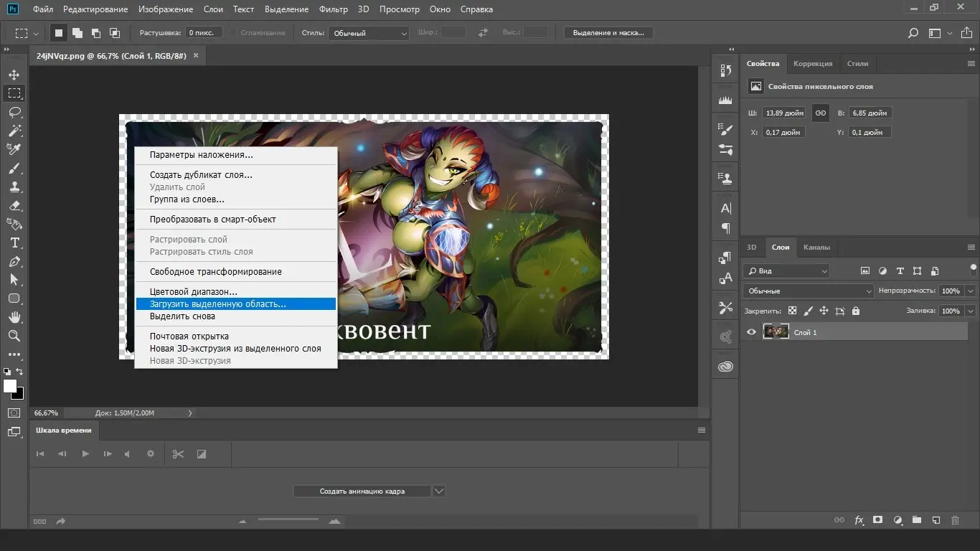Select the Zoom tool
The height and width of the screenshot is (551, 980).
click(14, 336)
